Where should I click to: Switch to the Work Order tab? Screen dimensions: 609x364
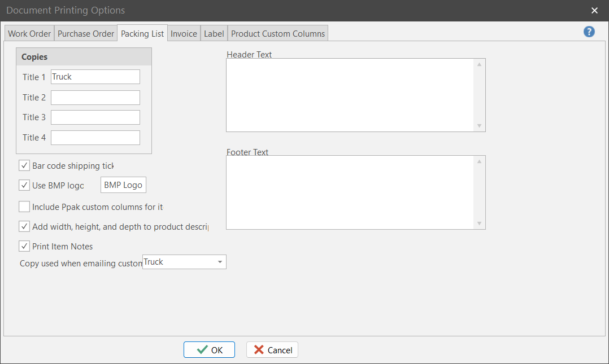(29, 33)
